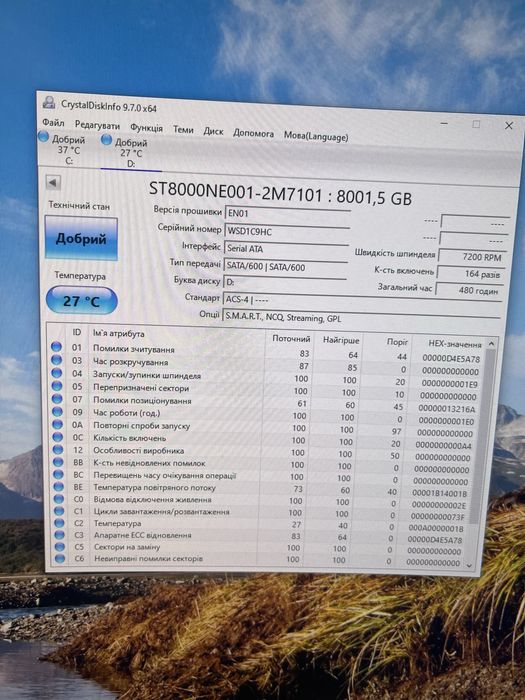Click the status circle of attribute 12

58,449
